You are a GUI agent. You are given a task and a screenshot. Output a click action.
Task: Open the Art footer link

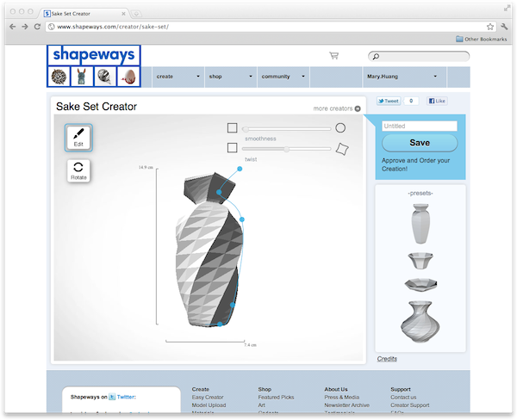point(262,405)
